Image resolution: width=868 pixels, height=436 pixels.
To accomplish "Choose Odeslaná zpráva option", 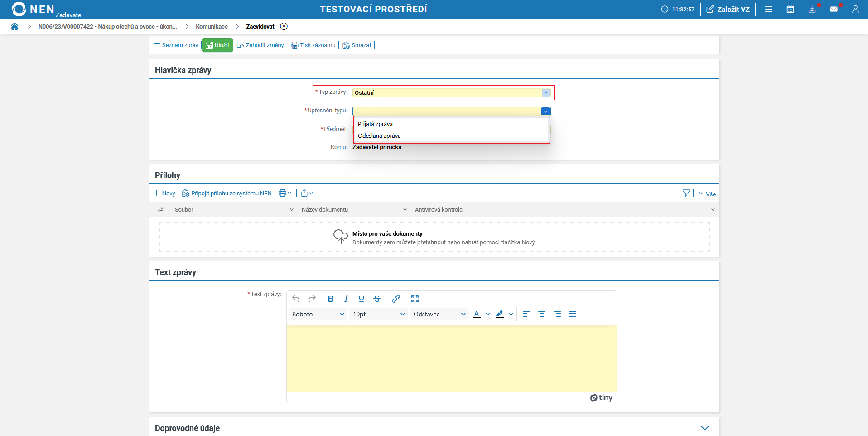I will tap(379, 136).
